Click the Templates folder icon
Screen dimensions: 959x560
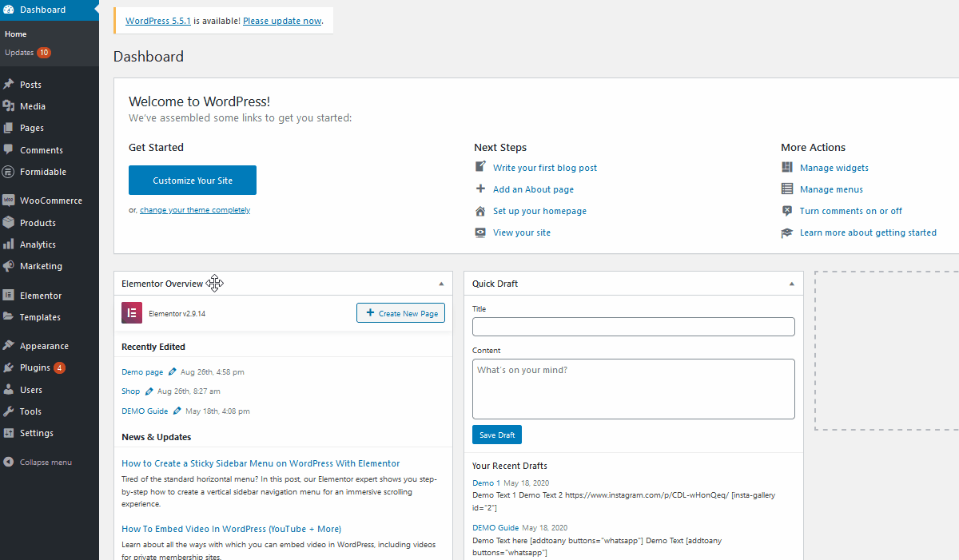coord(9,317)
